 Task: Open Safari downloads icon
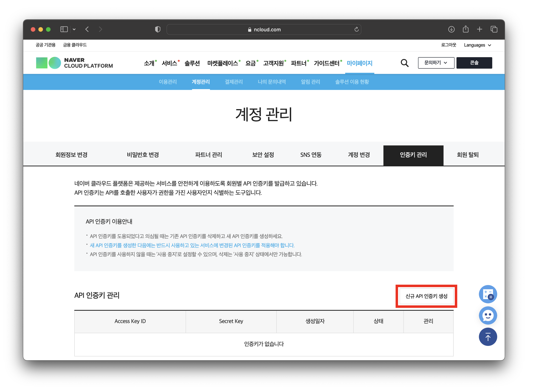[x=451, y=29]
